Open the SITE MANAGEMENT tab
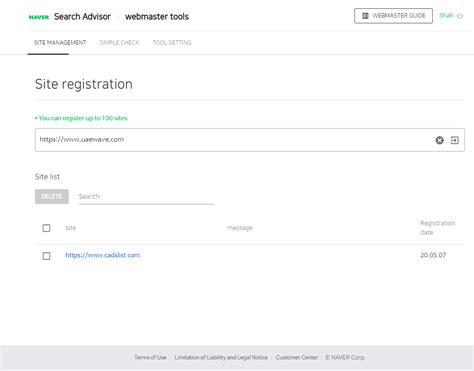Screen dimensions: 474x371 coord(60,43)
